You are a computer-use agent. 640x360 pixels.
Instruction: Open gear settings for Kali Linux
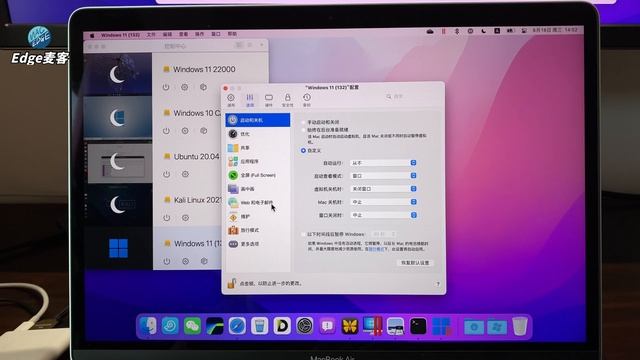pyautogui.click(x=185, y=218)
